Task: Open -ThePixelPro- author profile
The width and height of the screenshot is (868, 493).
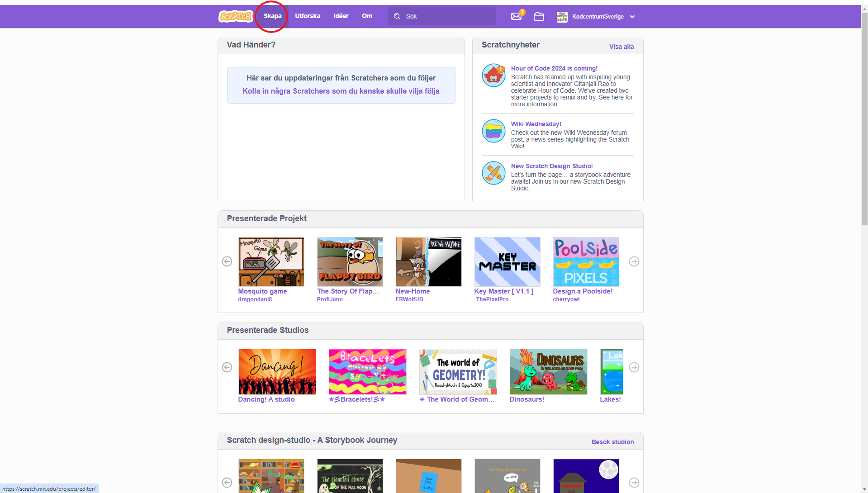Action: (492, 299)
